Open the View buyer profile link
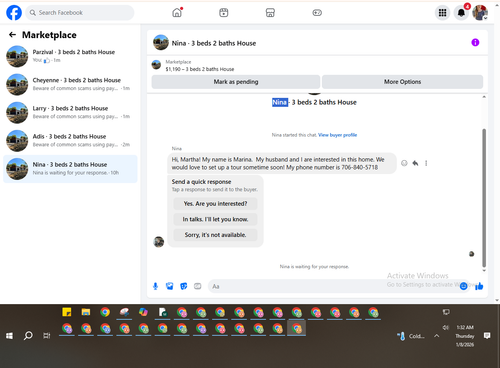The height and width of the screenshot is (368, 500). (337, 135)
